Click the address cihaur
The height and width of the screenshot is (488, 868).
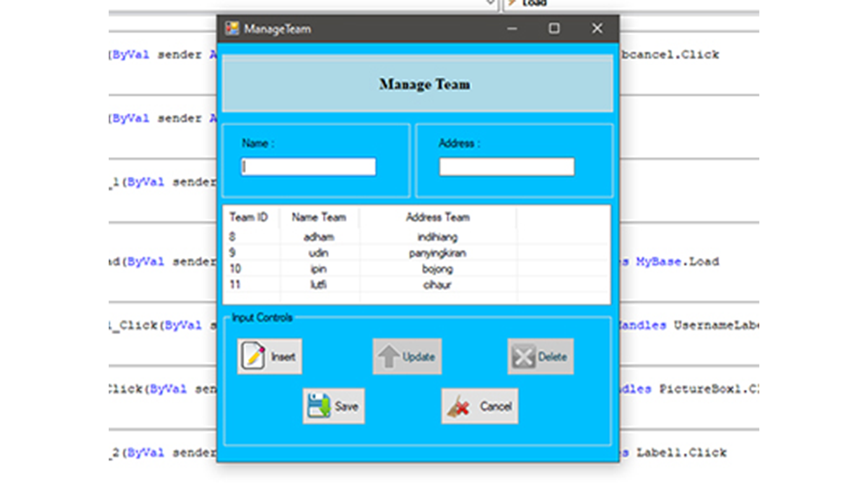click(x=438, y=285)
